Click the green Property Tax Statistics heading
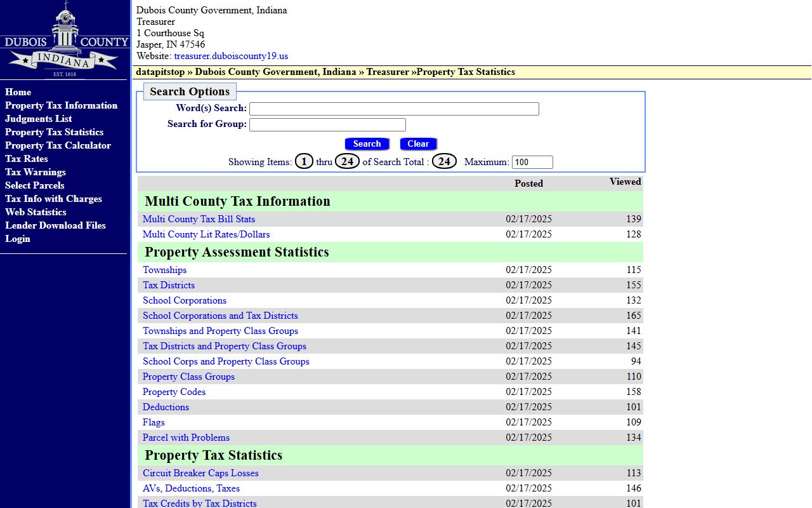The image size is (812, 508). point(213,455)
